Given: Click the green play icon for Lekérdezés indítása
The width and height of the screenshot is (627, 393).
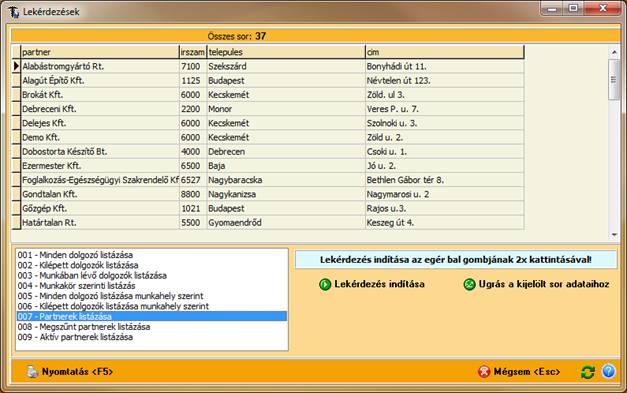Looking at the screenshot, I should (325, 284).
